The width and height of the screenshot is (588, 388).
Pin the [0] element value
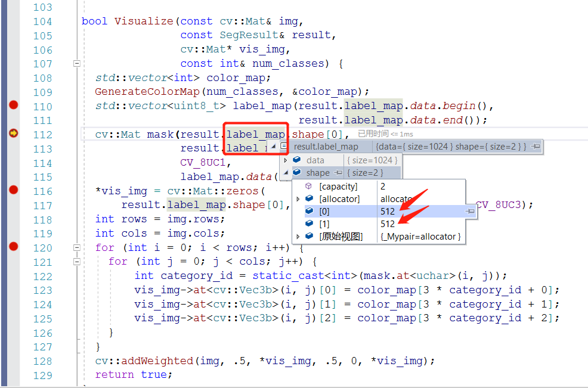[471, 212]
